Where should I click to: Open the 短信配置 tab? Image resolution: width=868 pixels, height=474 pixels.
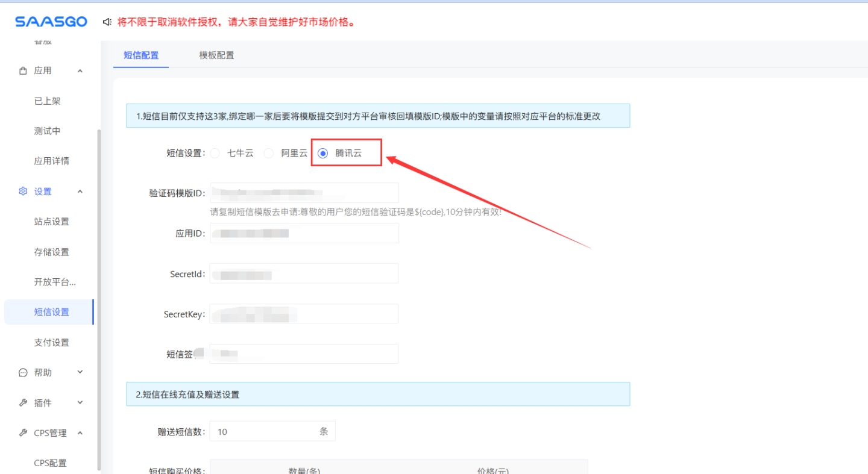141,55
